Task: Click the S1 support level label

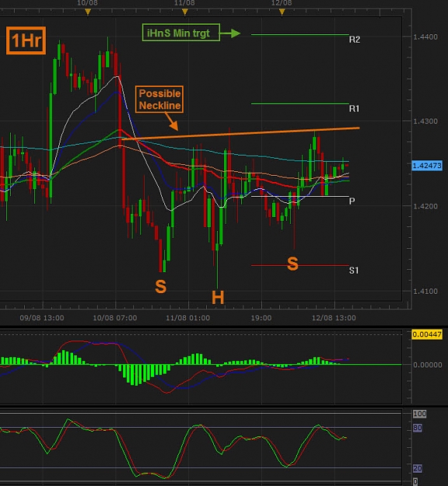Action: pyautogui.click(x=354, y=271)
